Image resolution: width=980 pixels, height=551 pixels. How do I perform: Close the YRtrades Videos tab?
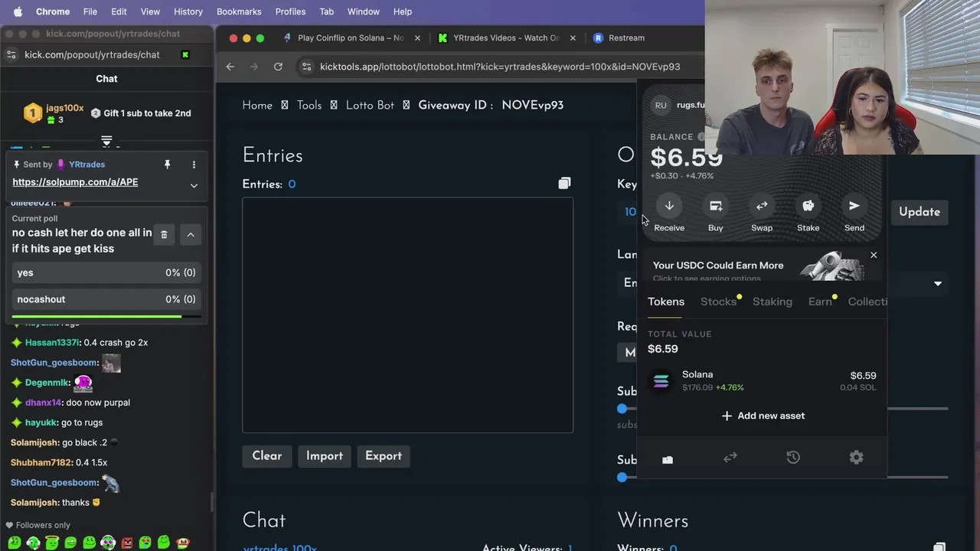(573, 37)
